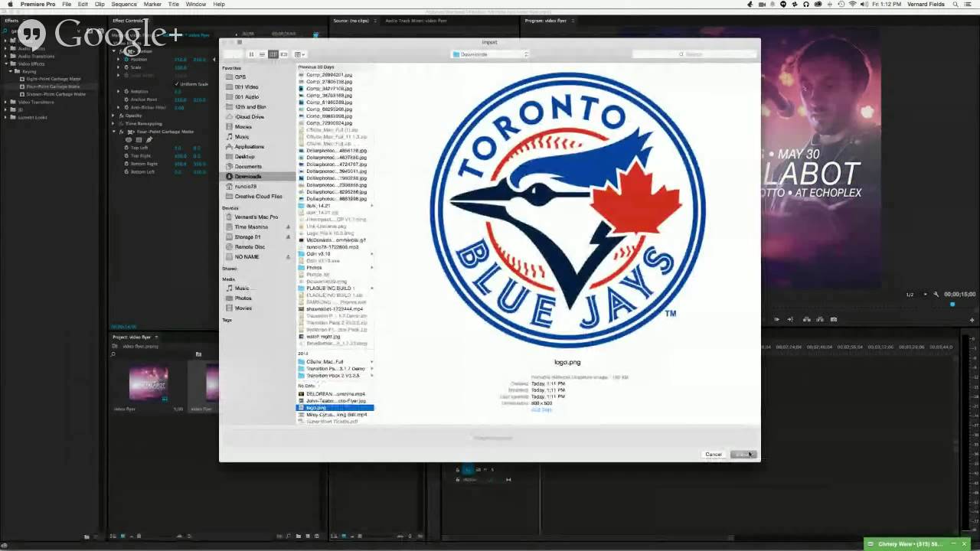Image resolution: width=980 pixels, height=551 pixels.
Task: Select Comp_81980289.jpg file
Action: [329, 103]
